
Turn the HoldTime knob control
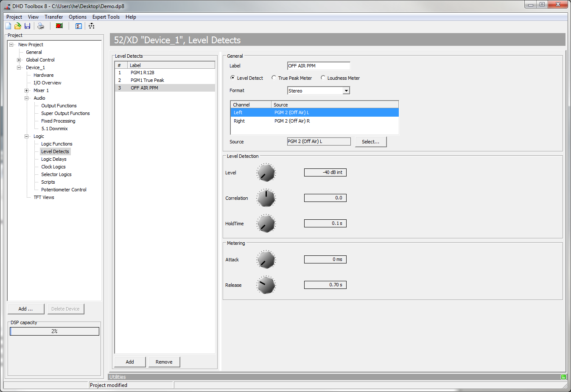click(x=266, y=223)
